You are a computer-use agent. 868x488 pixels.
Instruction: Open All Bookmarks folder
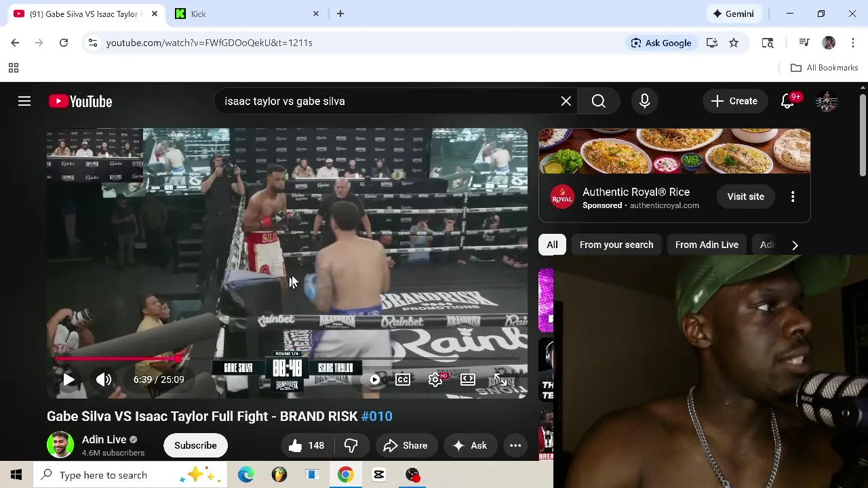(825, 68)
